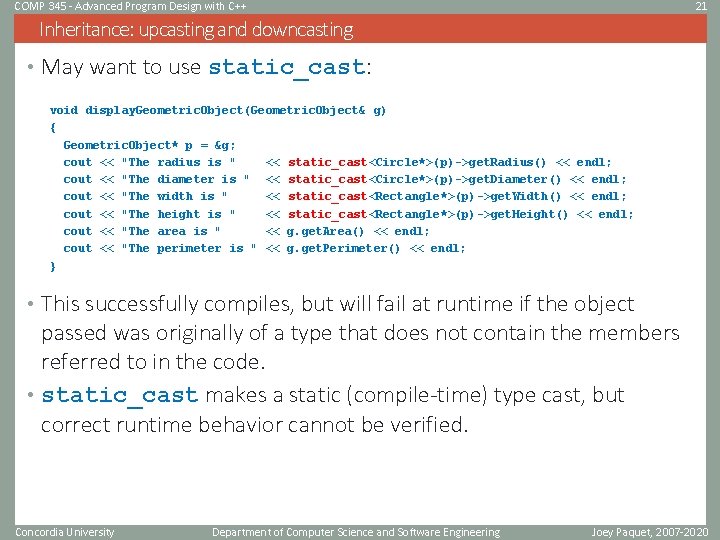
Task: Click the footer text 'Concordia University'
Action: tap(65, 533)
